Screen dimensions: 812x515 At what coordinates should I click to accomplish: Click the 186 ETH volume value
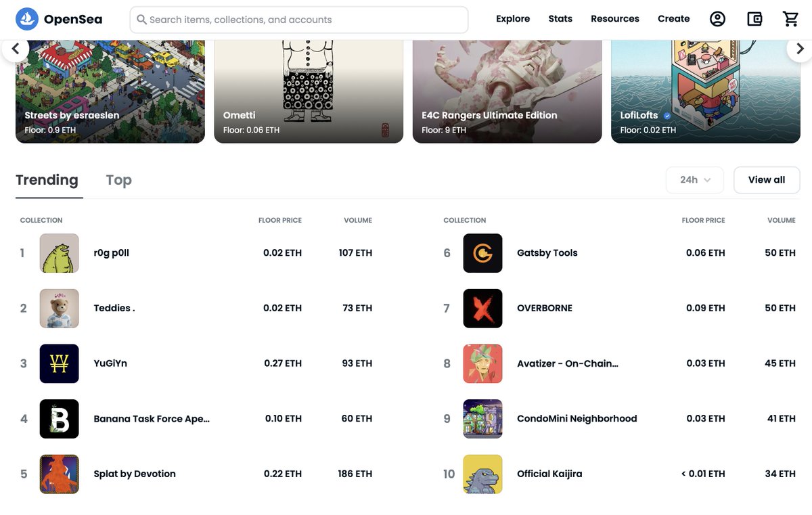355,474
